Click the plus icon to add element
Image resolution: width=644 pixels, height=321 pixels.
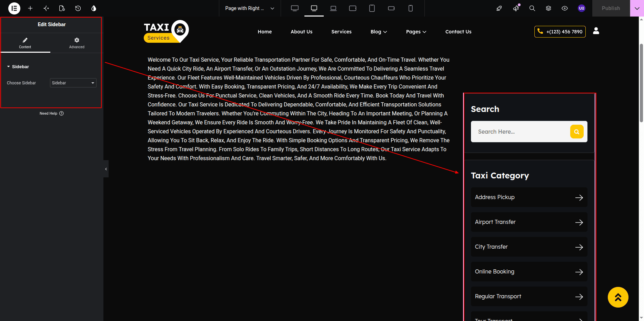click(30, 8)
